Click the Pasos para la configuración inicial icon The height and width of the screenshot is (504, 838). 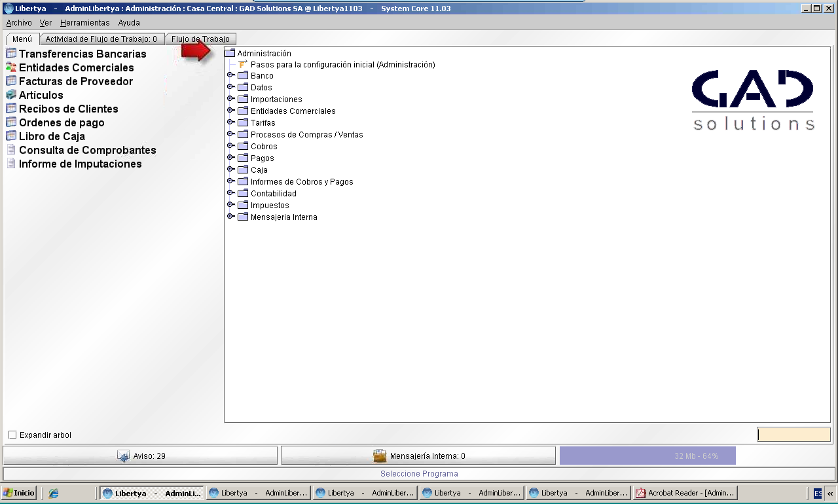pyautogui.click(x=243, y=65)
